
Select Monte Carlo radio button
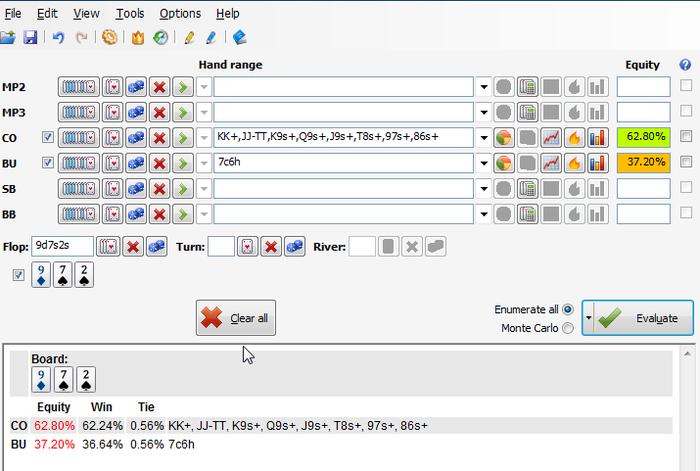point(568,328)
